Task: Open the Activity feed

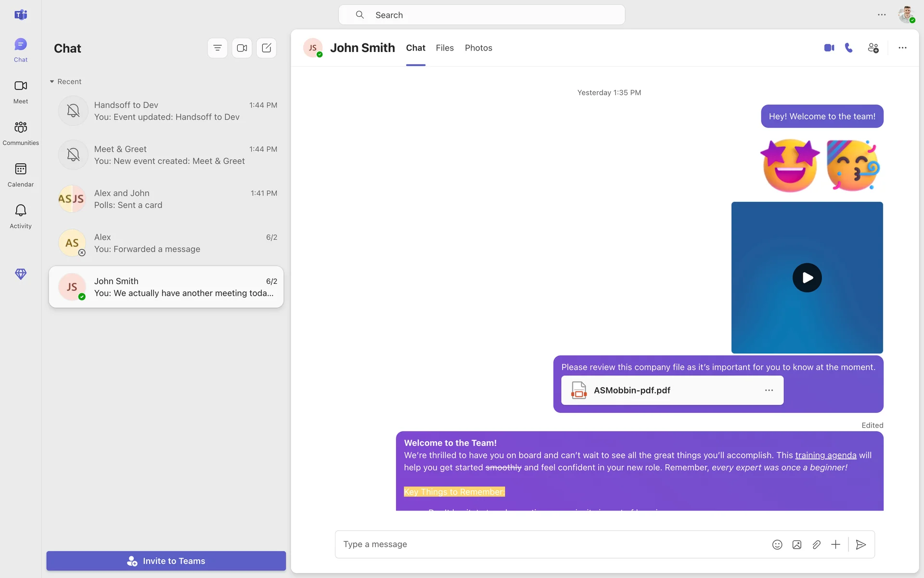Action: [20, 215]
